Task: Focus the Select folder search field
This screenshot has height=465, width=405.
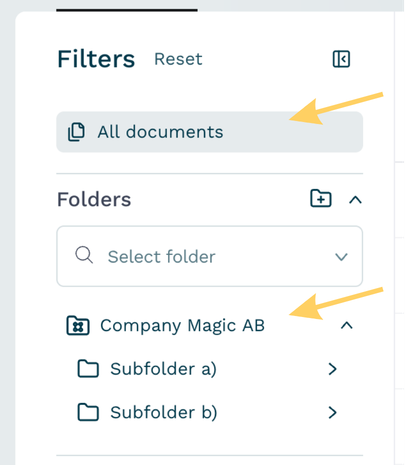Action: [210, 256]
